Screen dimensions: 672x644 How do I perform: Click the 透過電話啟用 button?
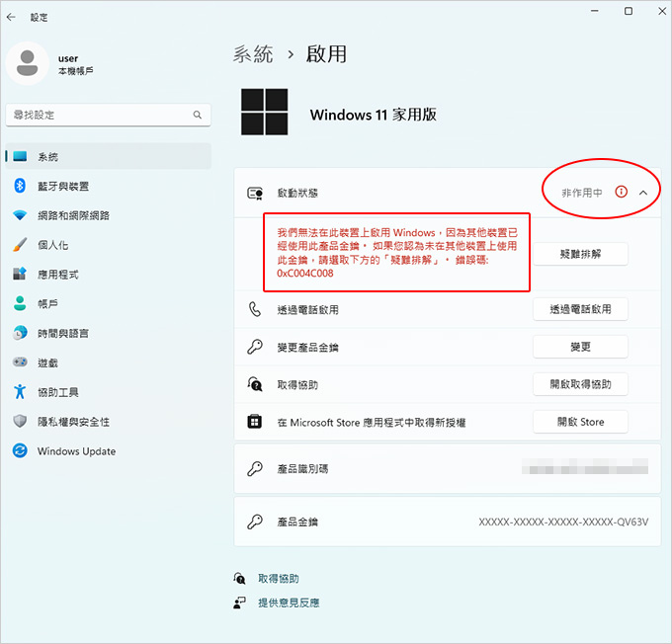tap(580, 309)
